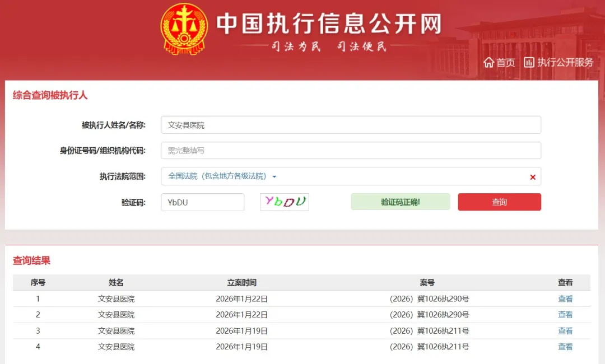Viewport: 605px width, 364px height.
Task: Refresh the YbDU captcha image
Action: (285, 202)
